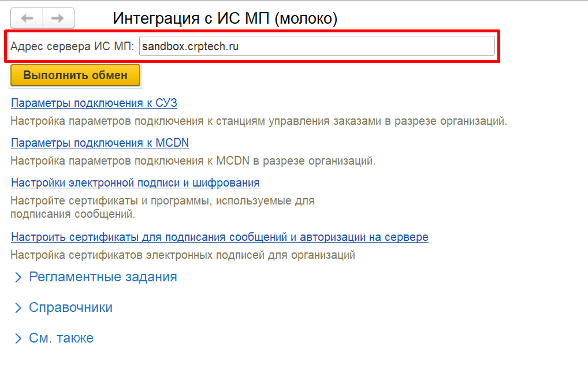Image resolution: width=588 pixels, height=372 pixels.
Task: Click the chevron beside Регламентные задания
Action: [x=18, y=277]
